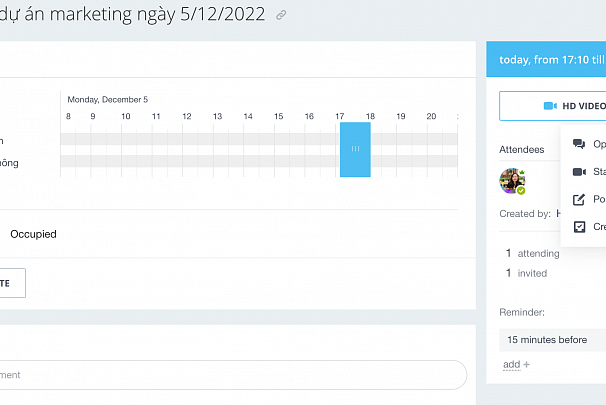Open the 15 minutes before reminder dropdown
Image resolution: width=606 pixels, height=405 pixels.
(553, 340)
